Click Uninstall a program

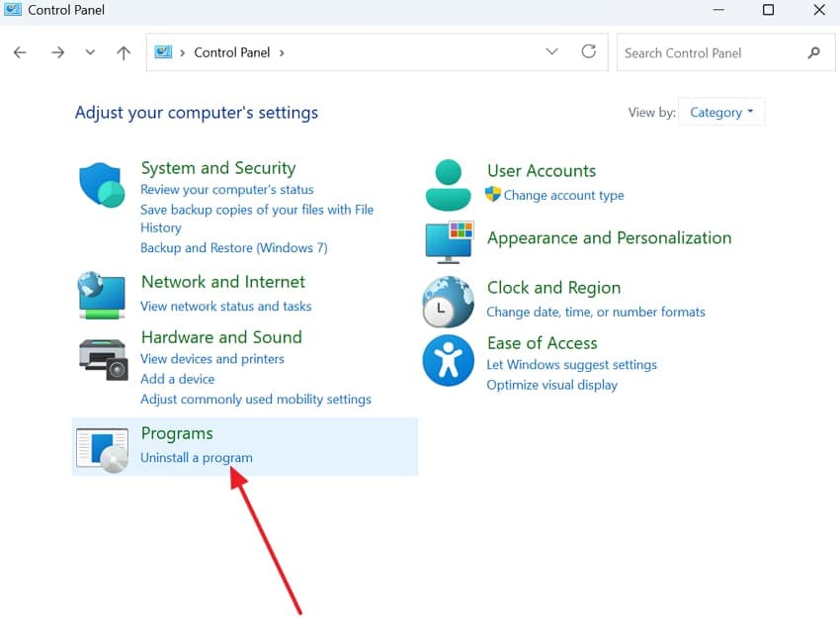(196, 458)
